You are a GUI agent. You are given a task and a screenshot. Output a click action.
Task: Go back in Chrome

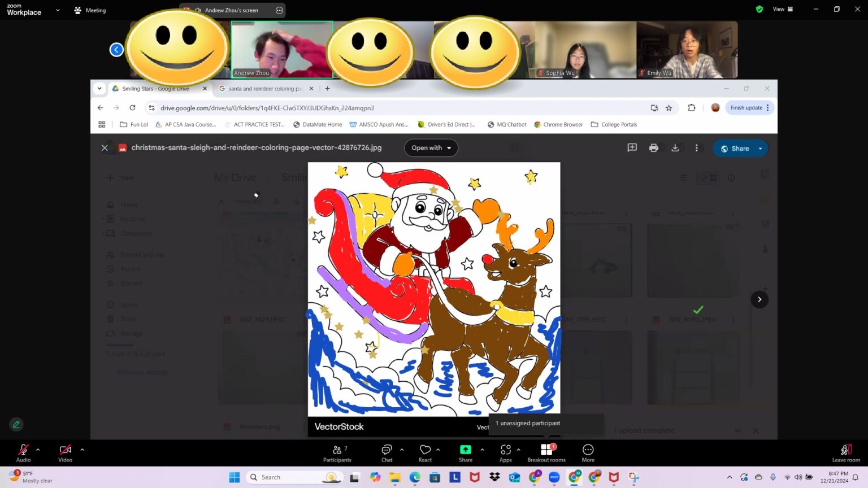click(x=101, y=108)
